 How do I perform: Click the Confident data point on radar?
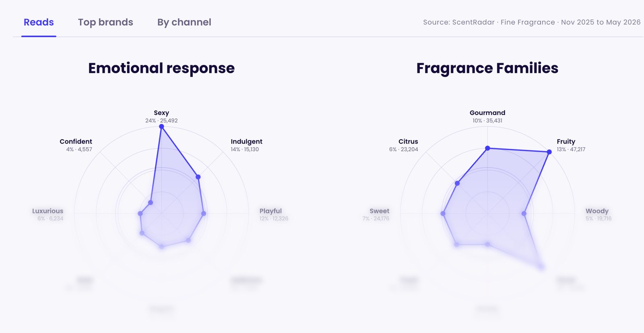(x=151, y=203)
